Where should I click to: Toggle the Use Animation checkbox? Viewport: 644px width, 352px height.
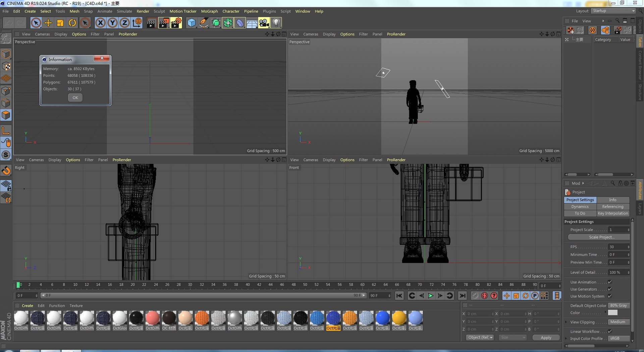(610, 282)
